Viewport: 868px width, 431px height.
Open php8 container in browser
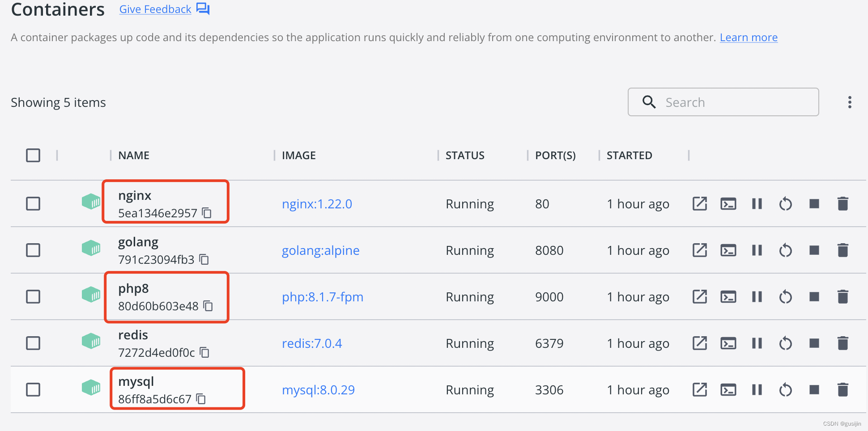[700, 297]
